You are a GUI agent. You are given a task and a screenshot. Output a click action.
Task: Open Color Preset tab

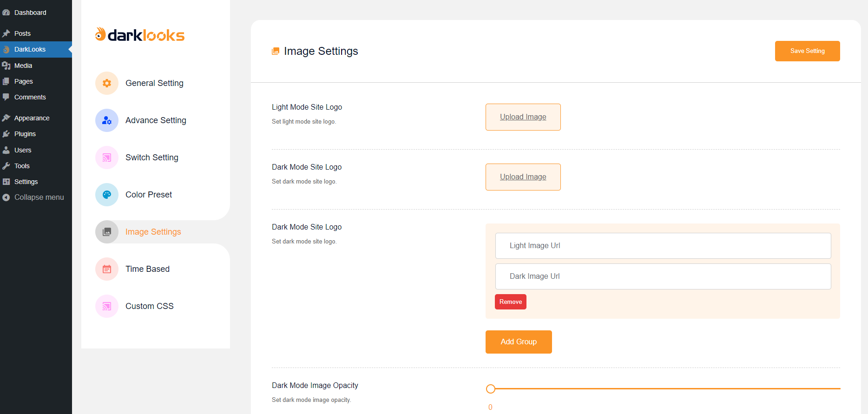(x=149, y=195)
